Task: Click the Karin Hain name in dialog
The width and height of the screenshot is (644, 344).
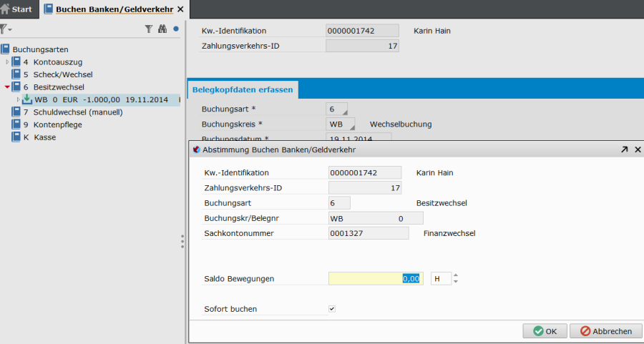Action: [x=434, y=173]
